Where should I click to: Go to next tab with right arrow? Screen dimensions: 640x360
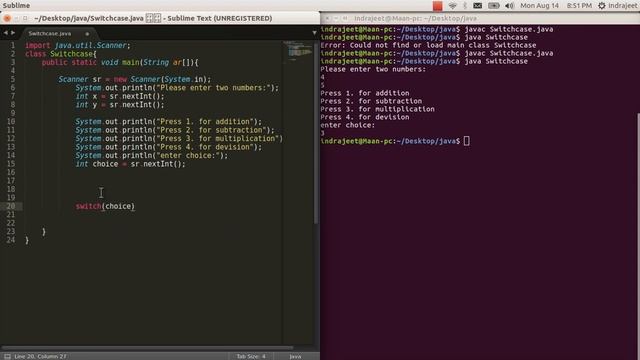13,33
